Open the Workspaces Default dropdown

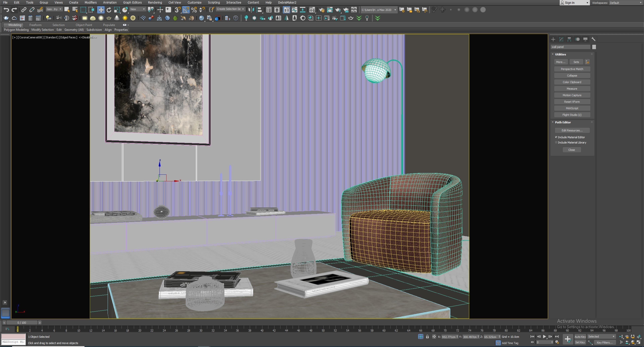[x=626, y=3]
